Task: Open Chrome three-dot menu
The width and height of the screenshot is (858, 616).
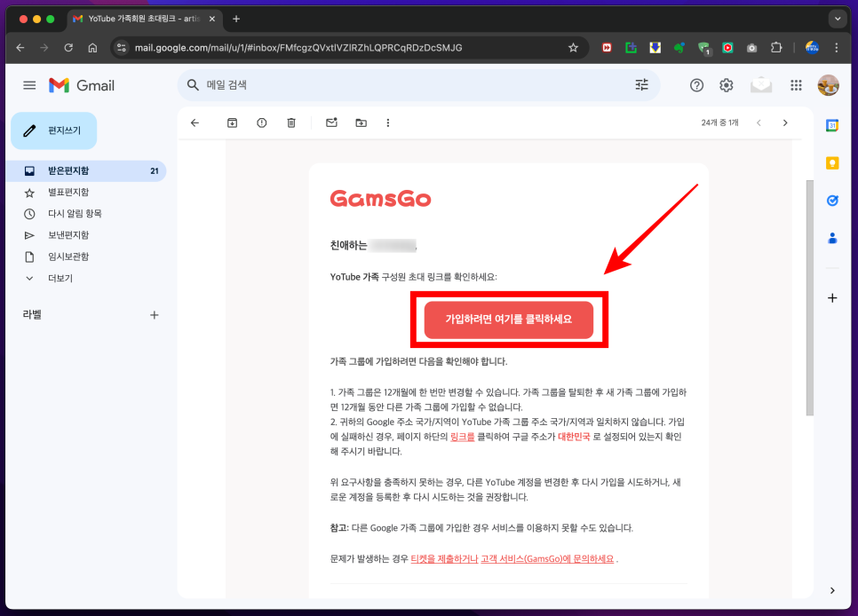Action: [836, 48]
